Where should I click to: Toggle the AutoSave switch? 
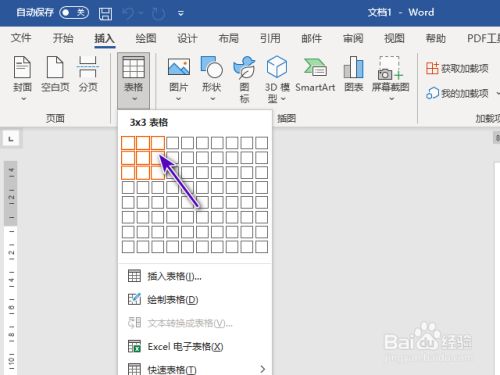[x=74, y=13]
